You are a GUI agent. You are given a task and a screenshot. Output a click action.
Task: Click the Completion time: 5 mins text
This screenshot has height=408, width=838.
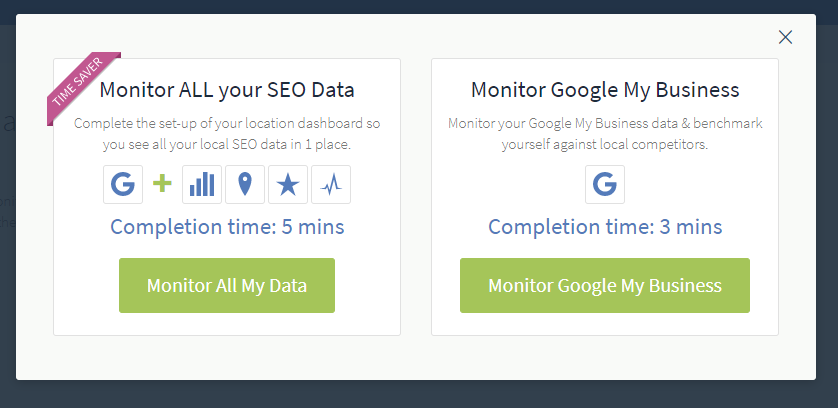227,227
